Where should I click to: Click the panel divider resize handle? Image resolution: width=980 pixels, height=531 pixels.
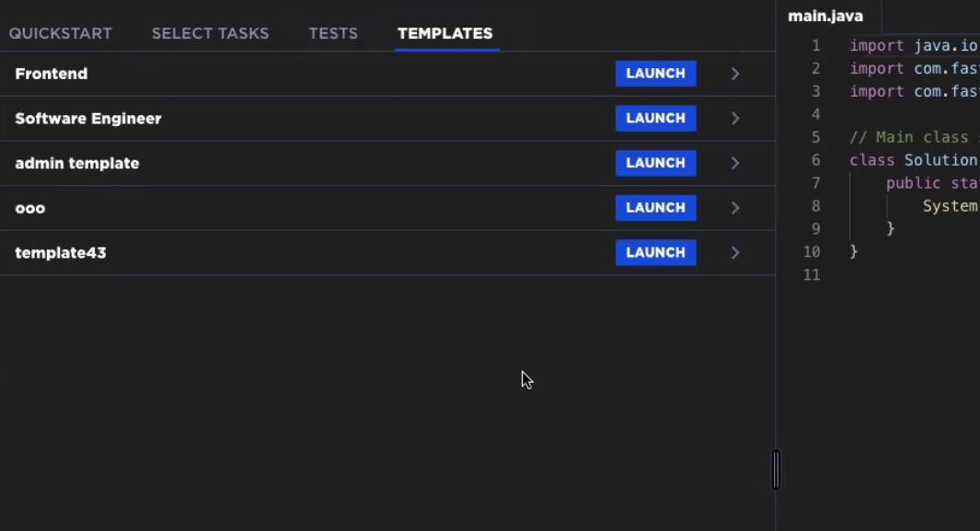pyautogui.click(x=777, y=469)
